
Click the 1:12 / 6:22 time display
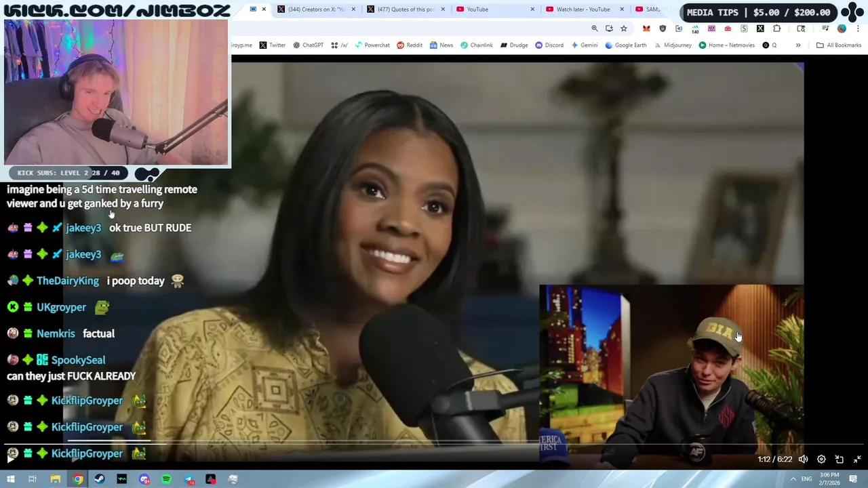click(x=775, y=460)
